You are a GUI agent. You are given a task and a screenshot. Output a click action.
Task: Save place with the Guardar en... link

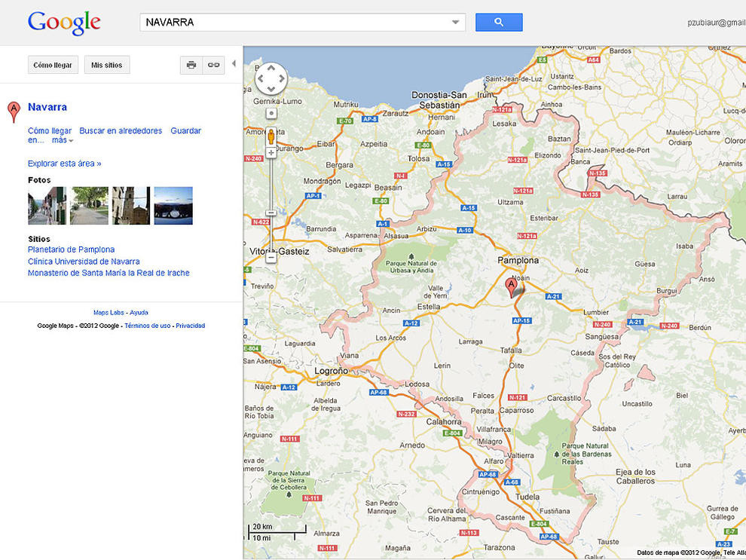tap(186, 131)
